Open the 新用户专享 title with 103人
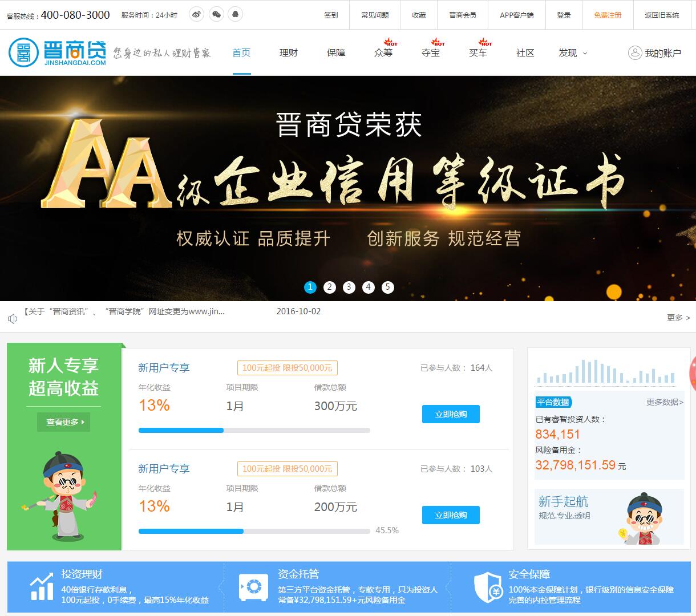 click(164, 469)
